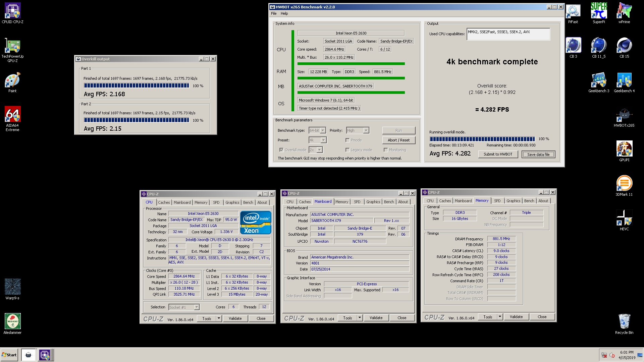This screenshot has width=644, height=362.
Task: Expand Tools arrow in CPU-Z Memory window
Action: [500, 317]
